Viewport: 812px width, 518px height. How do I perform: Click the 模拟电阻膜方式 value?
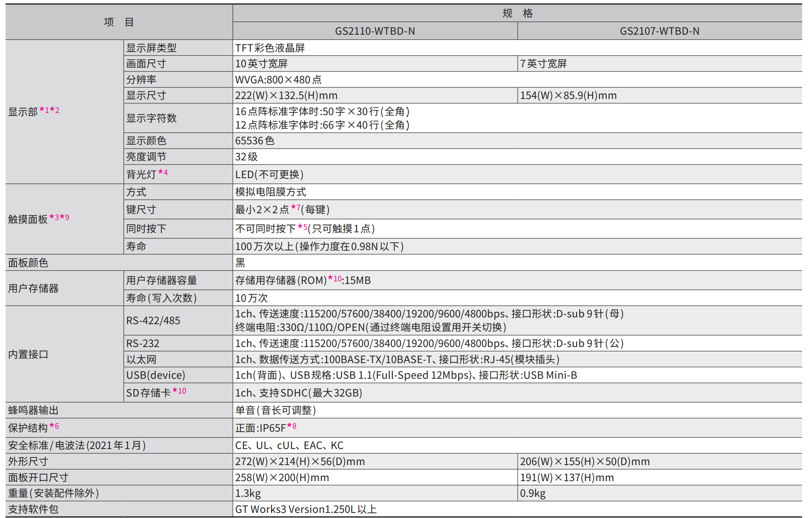coord(270,192)
